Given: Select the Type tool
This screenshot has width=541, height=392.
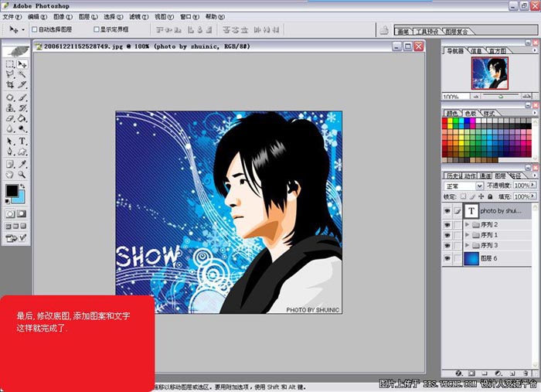Looking at the screenshot, I should pos(22,141).
